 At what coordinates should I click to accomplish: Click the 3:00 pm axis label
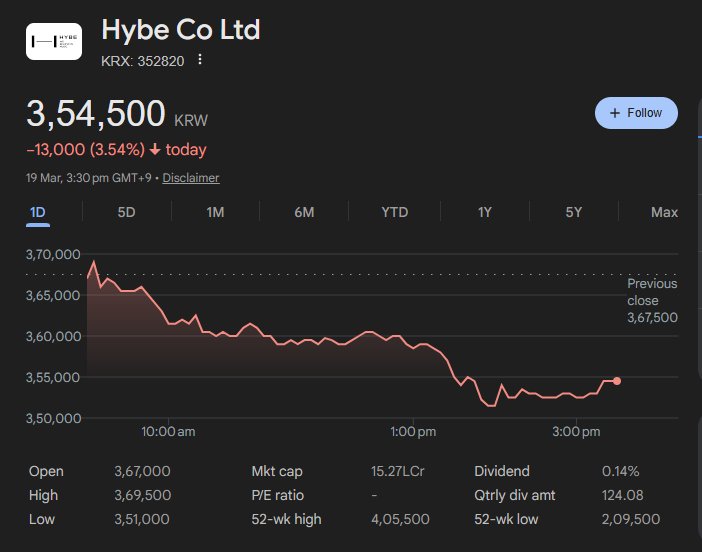(576, 432)
